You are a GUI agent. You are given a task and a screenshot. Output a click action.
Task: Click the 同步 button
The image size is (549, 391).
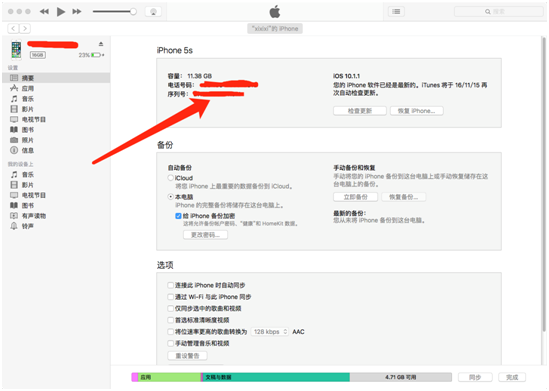[x=475, y=377]
